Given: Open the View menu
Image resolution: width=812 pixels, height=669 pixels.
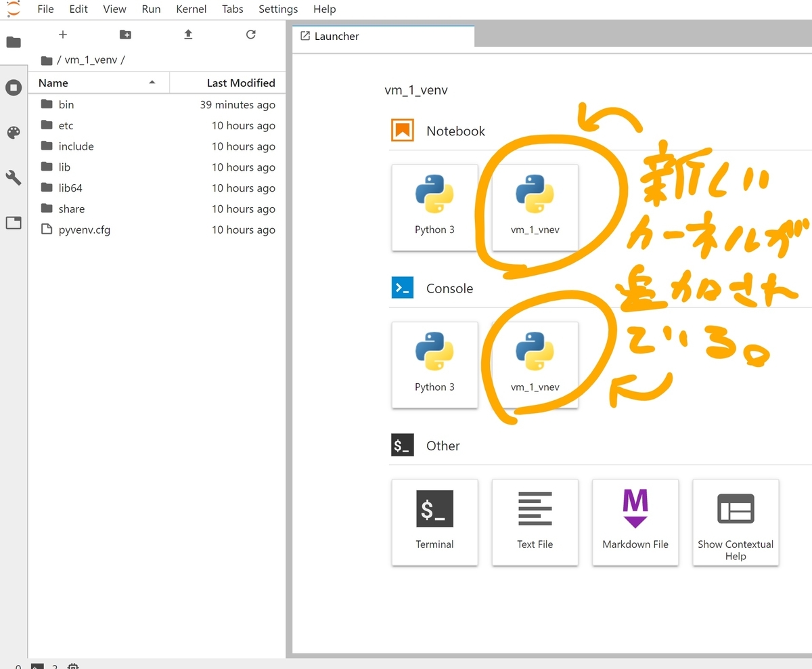Looking at the screenshot, I should 114,9.
